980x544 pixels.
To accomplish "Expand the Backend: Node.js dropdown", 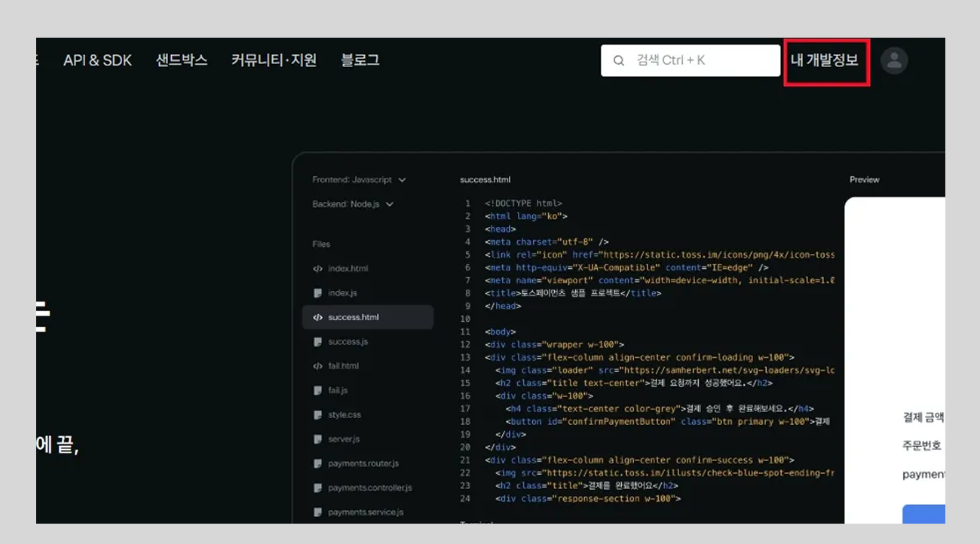I will click(353, 204).
